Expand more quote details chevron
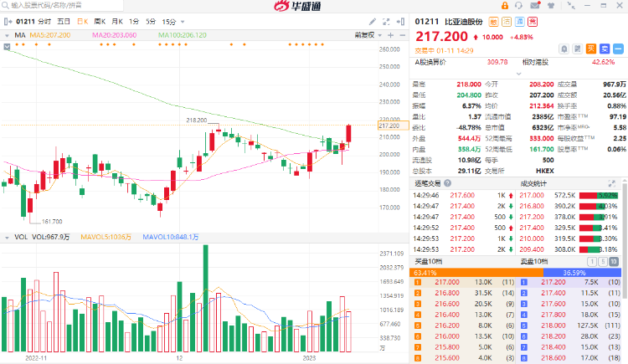628x364 pixels. pos(518,74)
